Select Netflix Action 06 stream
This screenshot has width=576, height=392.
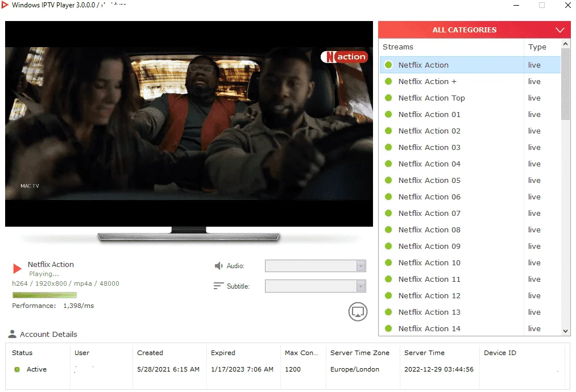[x=470, y=197]
